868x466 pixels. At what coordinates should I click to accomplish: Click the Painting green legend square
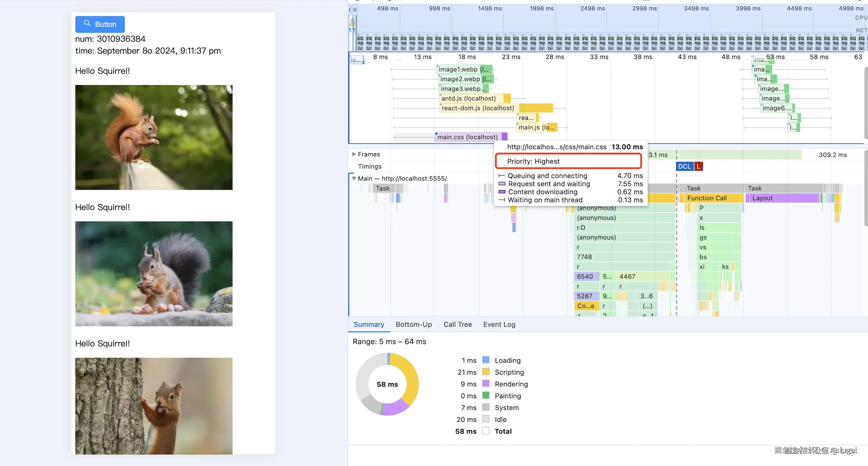(485, 395)
